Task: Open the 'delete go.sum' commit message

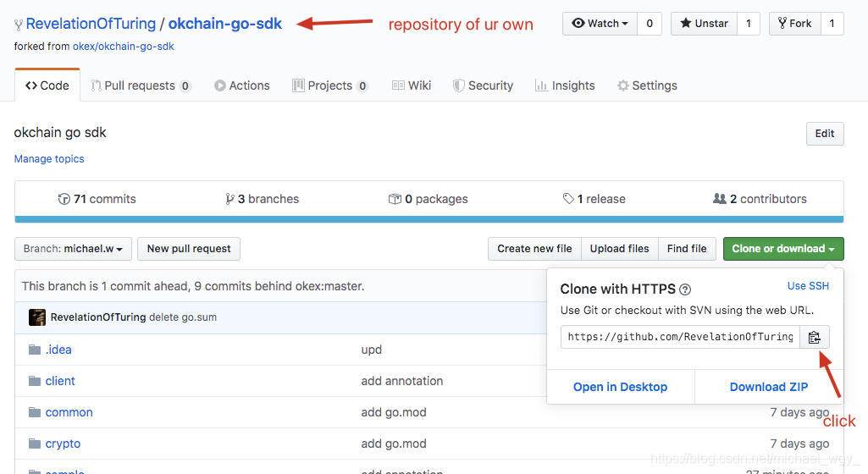Action: [183, 317]
